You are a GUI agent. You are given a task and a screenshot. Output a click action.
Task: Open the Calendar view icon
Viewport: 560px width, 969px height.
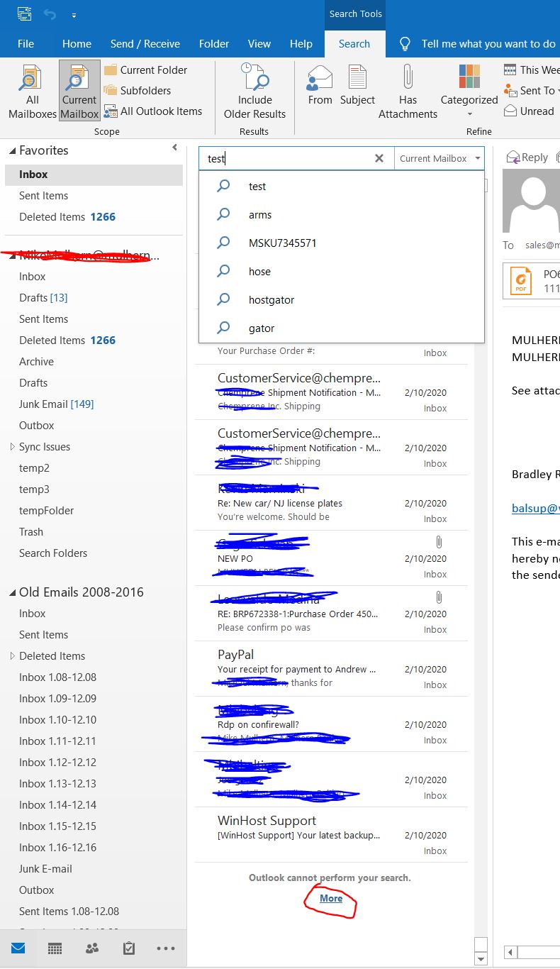[55, 948]
